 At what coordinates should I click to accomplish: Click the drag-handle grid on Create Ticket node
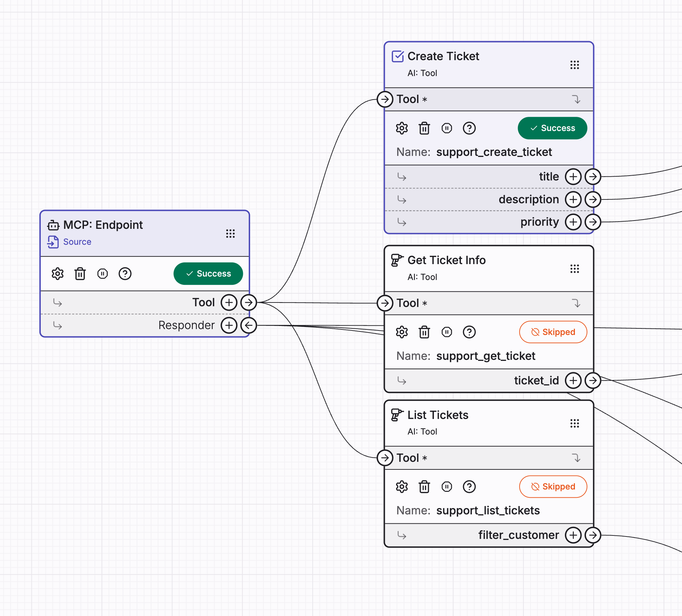[575, 65]
